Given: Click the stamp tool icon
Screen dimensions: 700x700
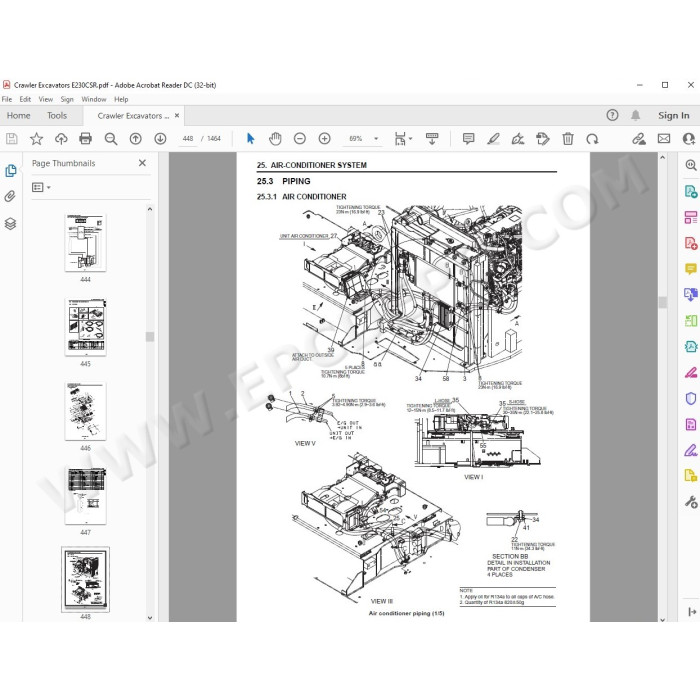Looking at the screenshot, I should pos(543,139).
